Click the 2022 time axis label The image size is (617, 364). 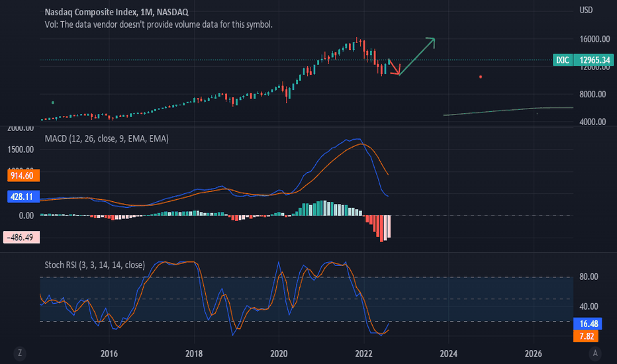(363, 353)
